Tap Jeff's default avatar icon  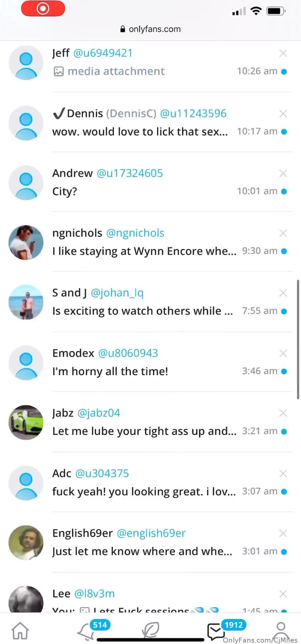tap(26, 63)
